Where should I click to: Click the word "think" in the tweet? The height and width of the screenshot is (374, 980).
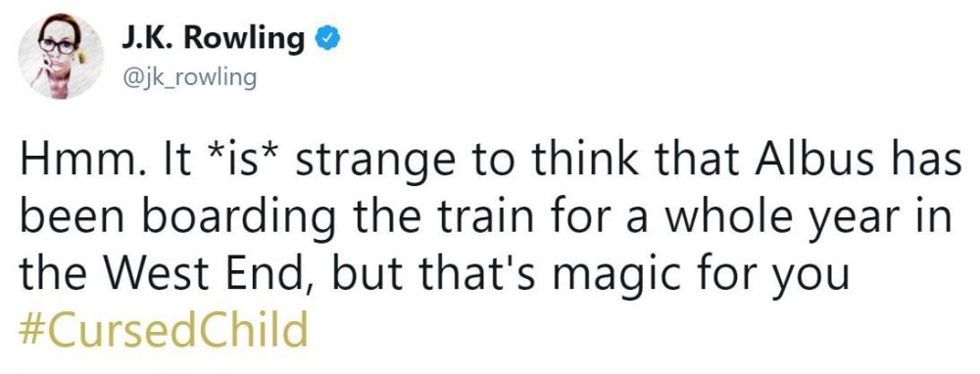point(583,162)
